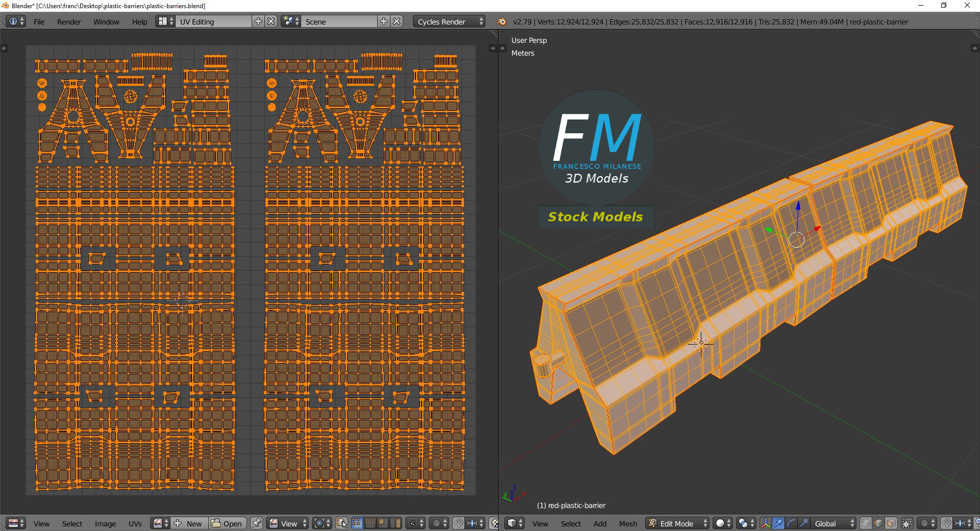Toggle the 3D manipulator widget

(766, 523)
